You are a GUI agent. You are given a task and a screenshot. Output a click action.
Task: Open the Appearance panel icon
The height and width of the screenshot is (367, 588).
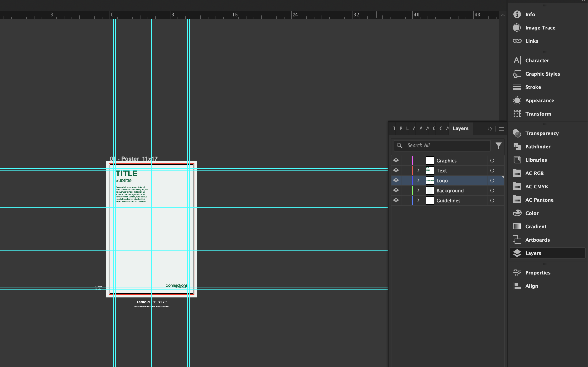click(517, 100)
